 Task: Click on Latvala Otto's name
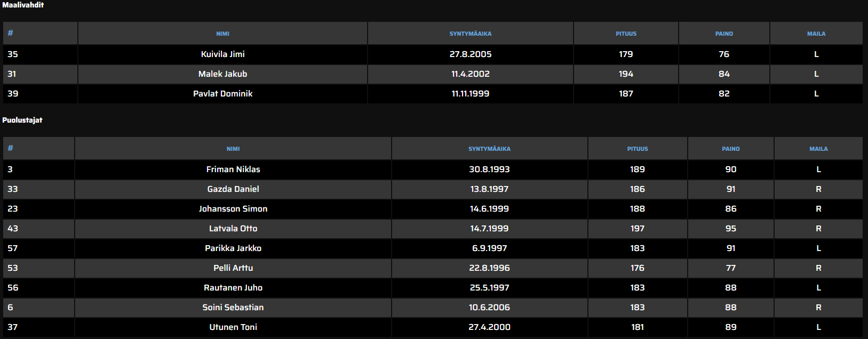point(233,229)
